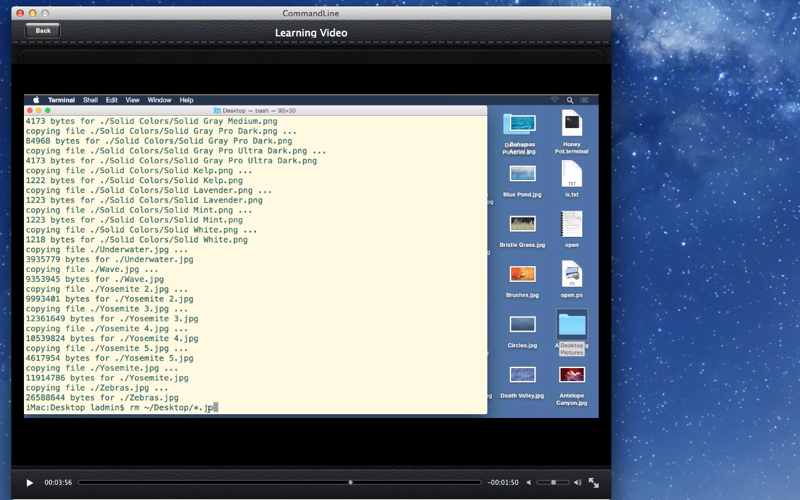Select the Blue Pond.jpg desktop icon
Viewport: 800px width, 500px height.
coord(522,174)
